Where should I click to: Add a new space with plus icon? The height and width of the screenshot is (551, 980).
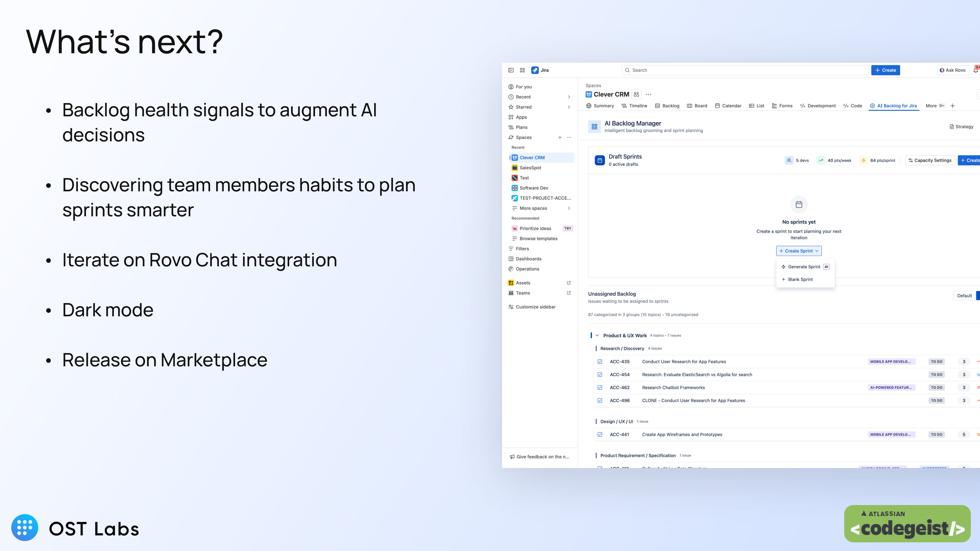(560, 137)
